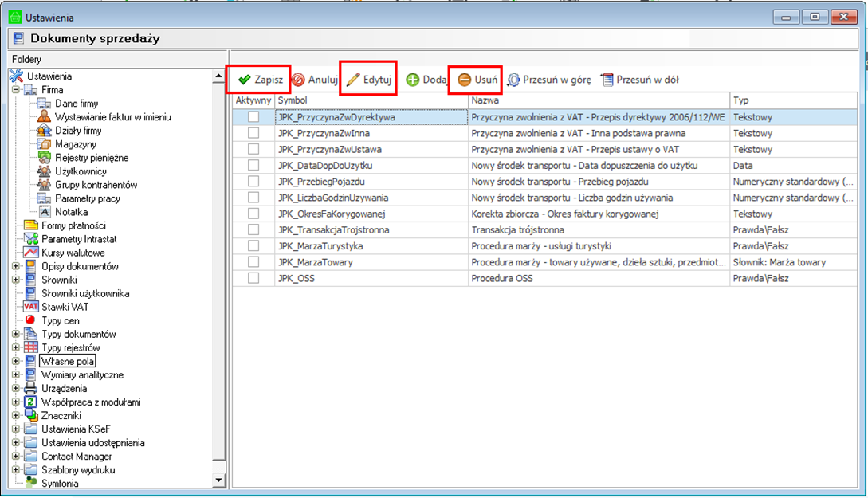The image size is (868, 498).
Task: Click the orange minus Usuń icon
Action: (x=464, y=80)
